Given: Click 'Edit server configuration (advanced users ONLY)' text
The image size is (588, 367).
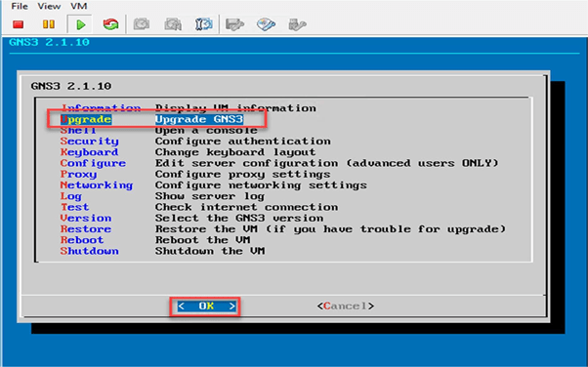Looking at the screenshot, I should [327, 163].
